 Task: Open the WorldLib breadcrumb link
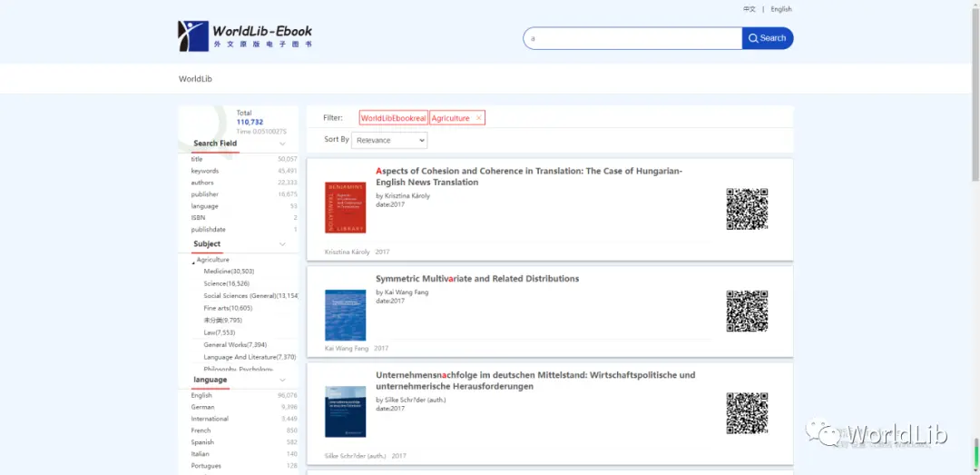coord(195,79)
